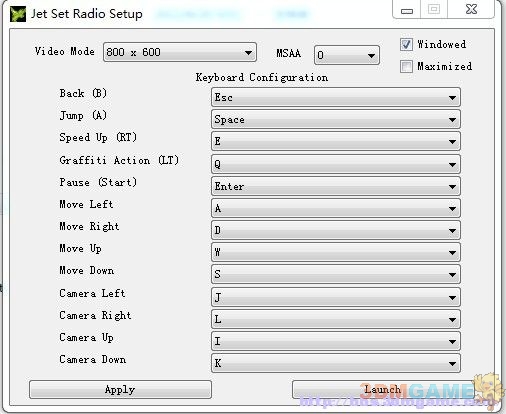Close the Jet Set Radio Setup window
This screenshot has height=414, width=506.
tap(471, 9)
